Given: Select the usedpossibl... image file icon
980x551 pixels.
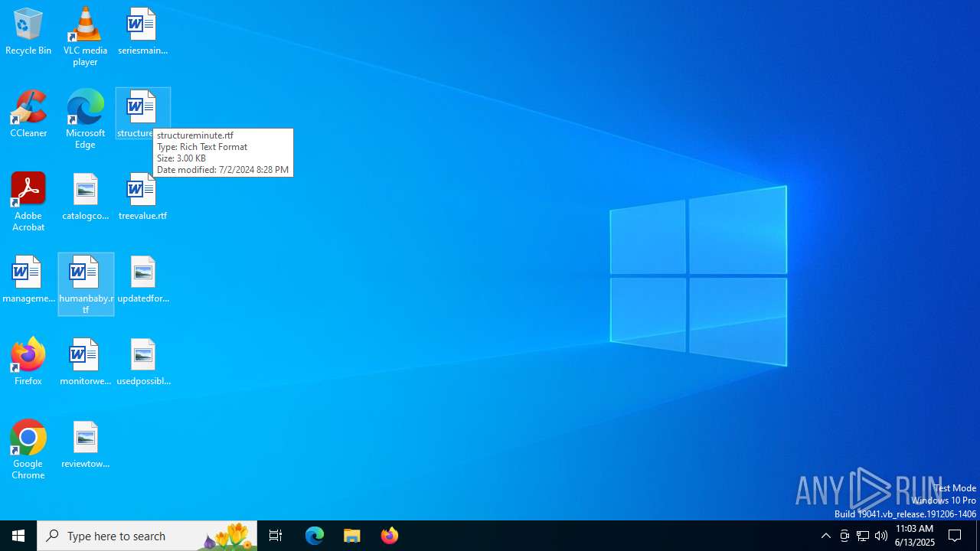Looking at the screenshot, I should (142, 362).
